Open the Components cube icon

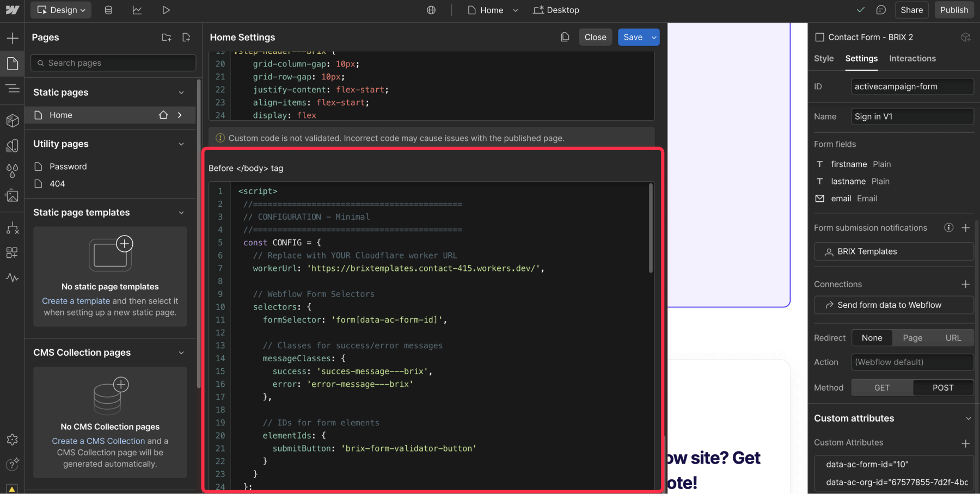12,120
